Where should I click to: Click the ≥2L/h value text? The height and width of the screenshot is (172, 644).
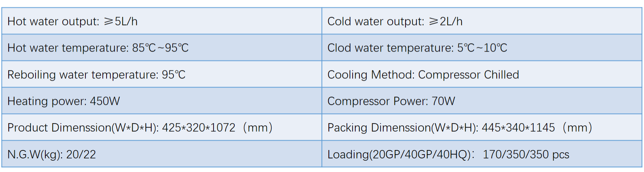click(x=446, y=21)
